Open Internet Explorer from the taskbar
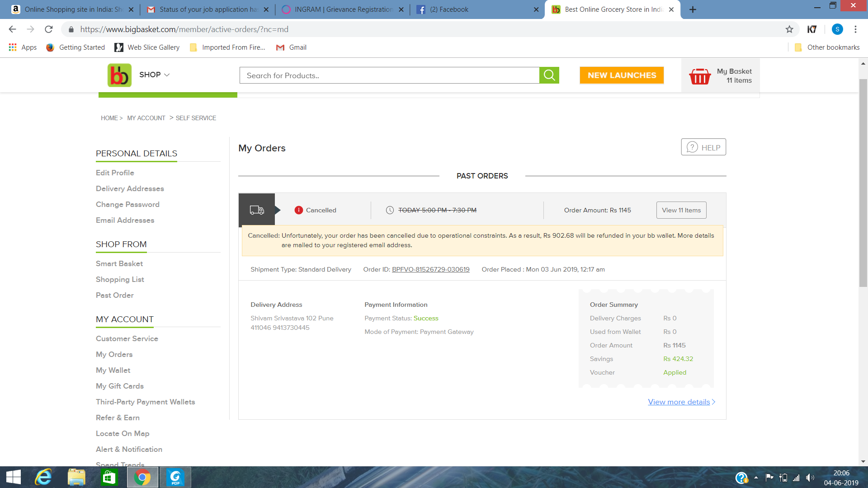868x488 pixels. [x=44, y=477]
